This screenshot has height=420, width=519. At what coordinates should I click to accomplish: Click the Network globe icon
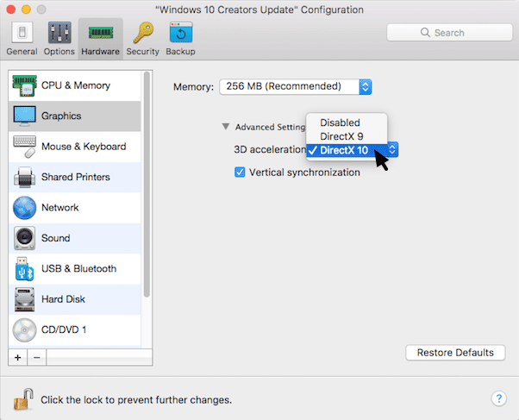(x=24, y=208)
